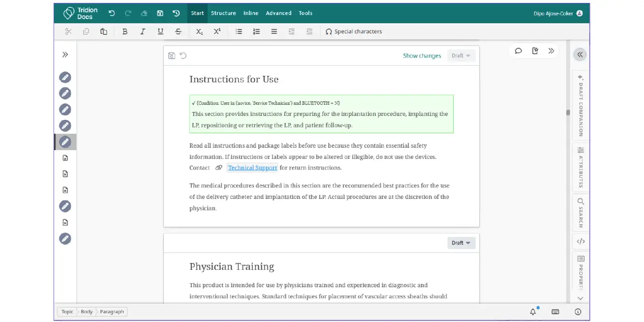Select Body in the breadcrumb path
This screenshot has height=322, width=644.
pyautogui.click(x=86, y=312)
